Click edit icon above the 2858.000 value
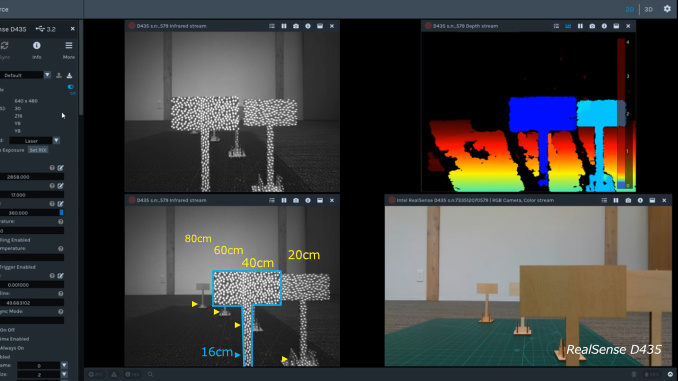678x381 pixels. 61,167
